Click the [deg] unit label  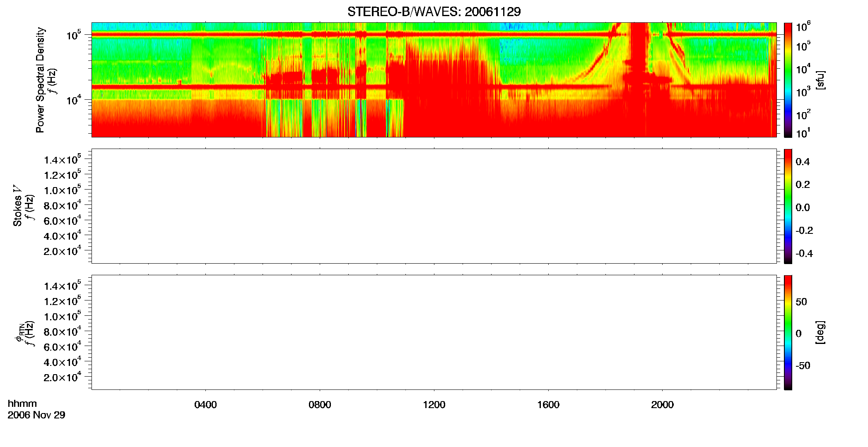pyautogui.click(x=820, y=332)
